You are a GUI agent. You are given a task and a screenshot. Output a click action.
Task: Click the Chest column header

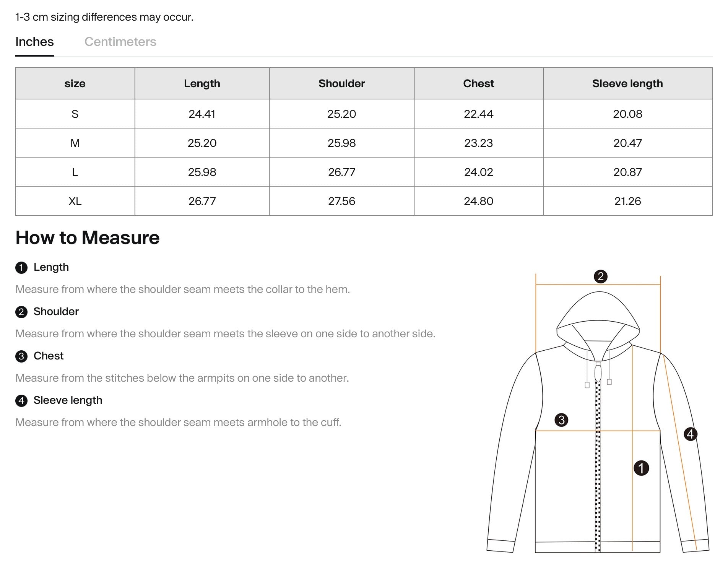pyautogui.click(x=478, y=83)
